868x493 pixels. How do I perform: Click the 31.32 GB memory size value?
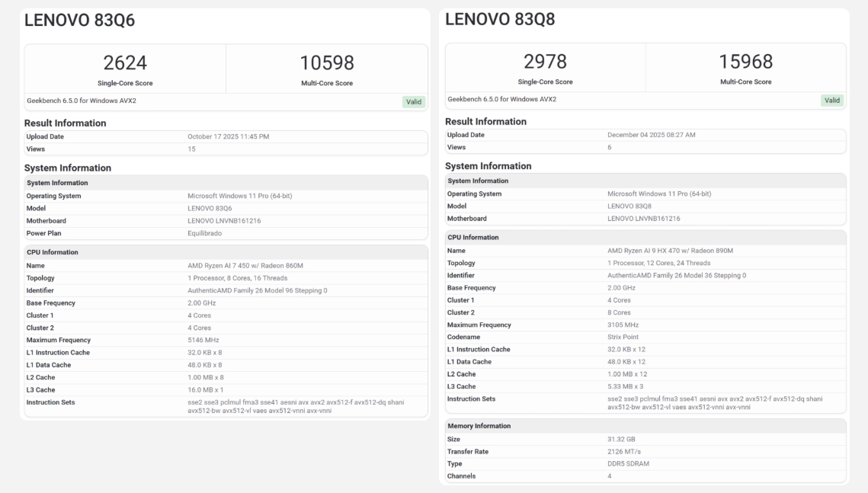[x=621, y=439]
